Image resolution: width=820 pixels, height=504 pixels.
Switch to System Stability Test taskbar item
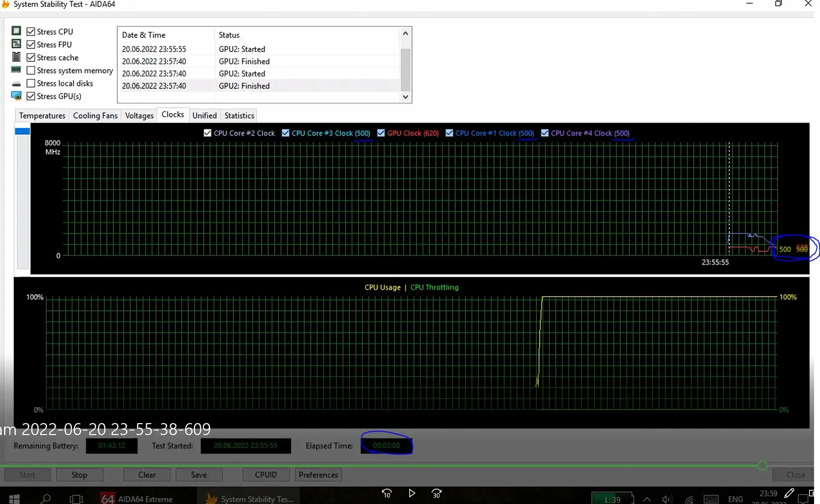(x=250, y=499)
